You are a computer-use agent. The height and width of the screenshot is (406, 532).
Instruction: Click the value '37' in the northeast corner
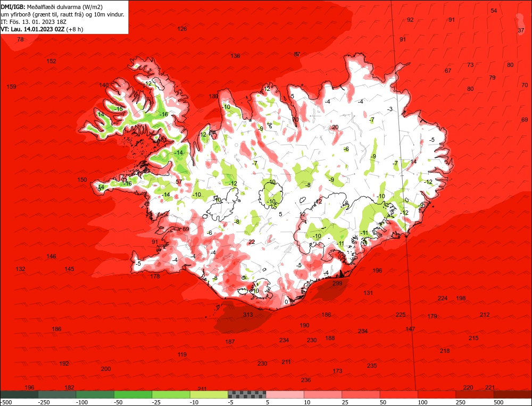tap(521, 30)
